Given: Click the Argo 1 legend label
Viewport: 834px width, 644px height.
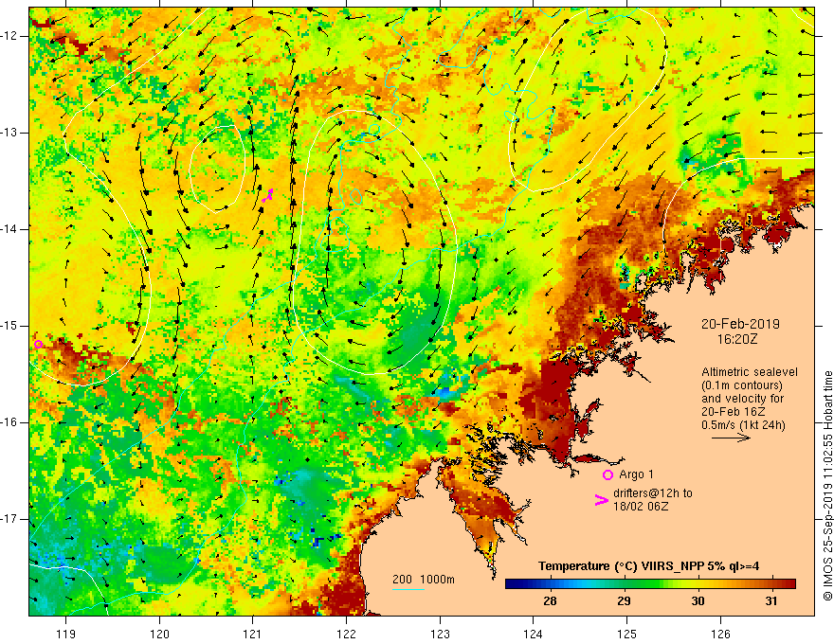Looking at the screenshot, I should (637, 474).
